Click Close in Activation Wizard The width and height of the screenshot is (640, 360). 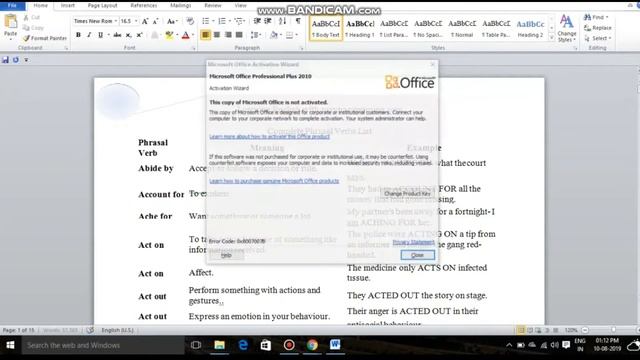pos(418,255)
